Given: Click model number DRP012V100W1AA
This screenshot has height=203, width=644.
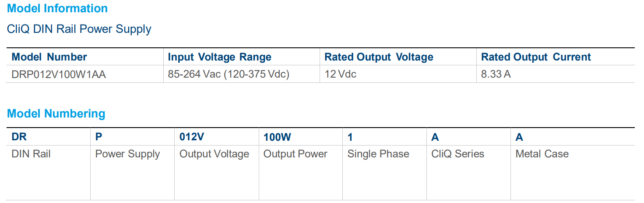Looking at the screenshot, I should pos(59,75).
